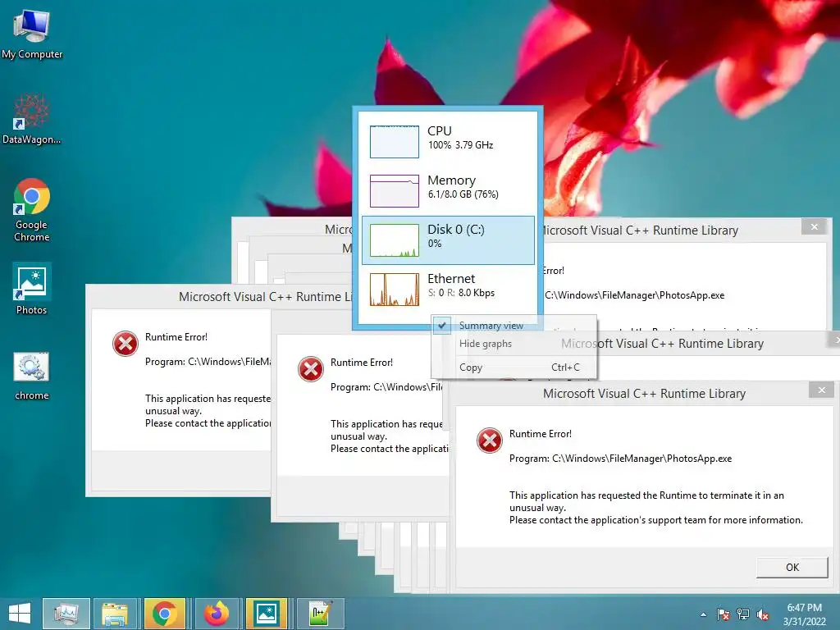
Task: Select the Memory performance graph
Action: (x=395, y=190)
